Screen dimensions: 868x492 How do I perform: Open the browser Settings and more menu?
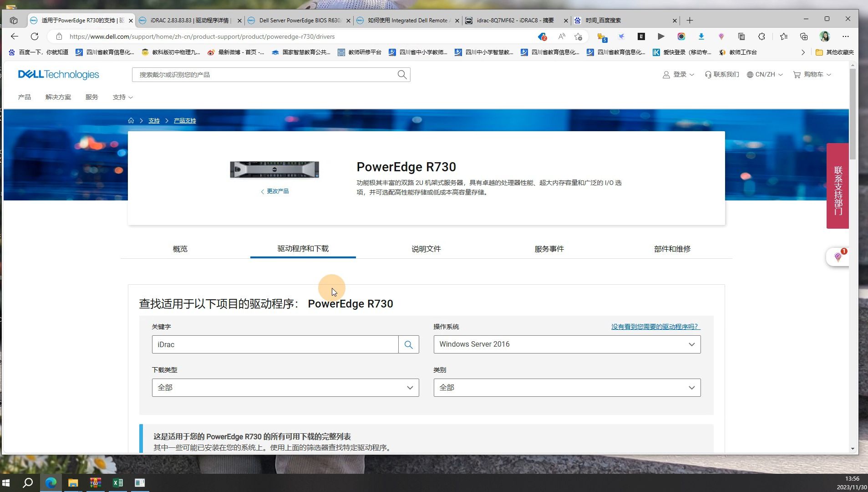click(846, 36)
